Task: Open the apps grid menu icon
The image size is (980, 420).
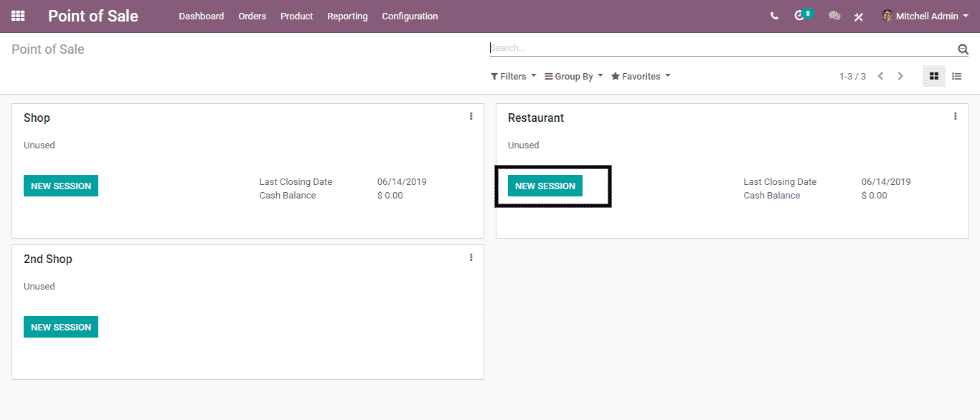Action: coord(18,16)
